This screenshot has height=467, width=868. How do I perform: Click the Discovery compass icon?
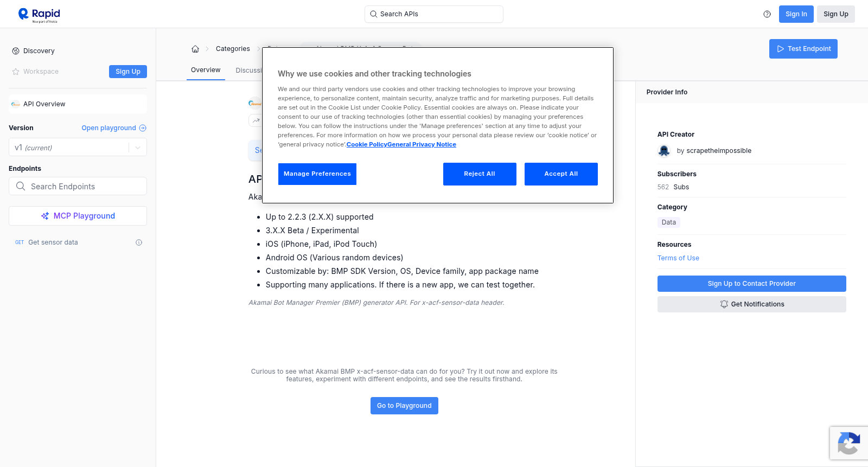click(x=16, y=51)
